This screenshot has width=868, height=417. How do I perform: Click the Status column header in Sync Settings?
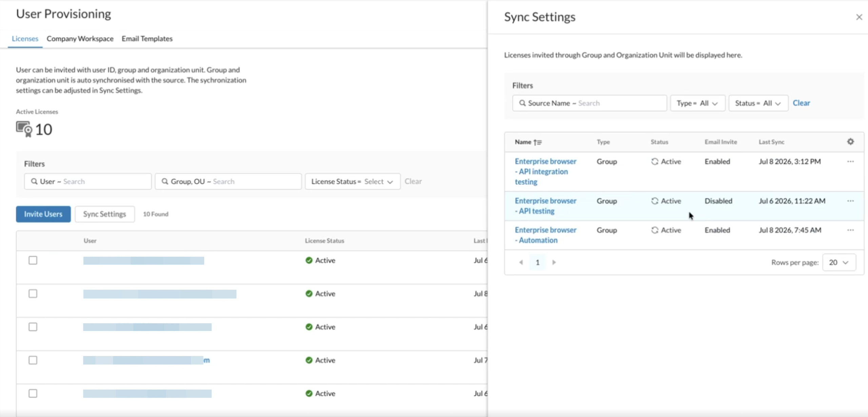[659, 142]
